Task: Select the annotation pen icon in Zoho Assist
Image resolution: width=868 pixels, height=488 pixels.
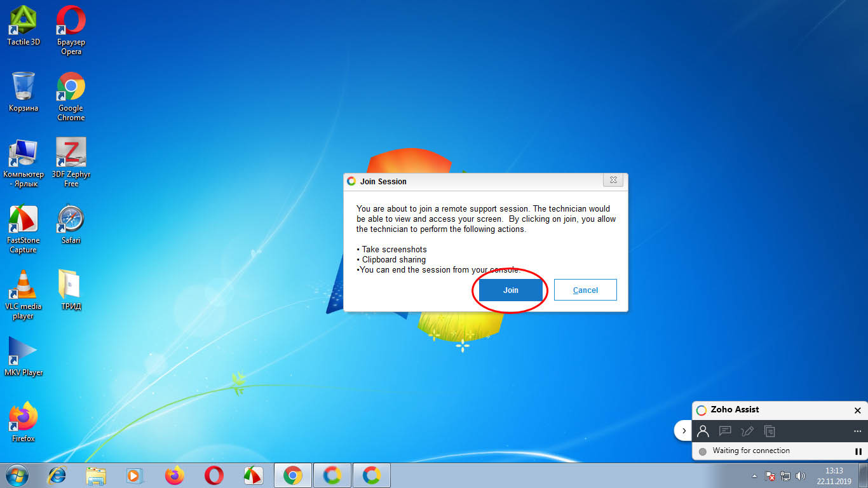Action: coord(747,431)
